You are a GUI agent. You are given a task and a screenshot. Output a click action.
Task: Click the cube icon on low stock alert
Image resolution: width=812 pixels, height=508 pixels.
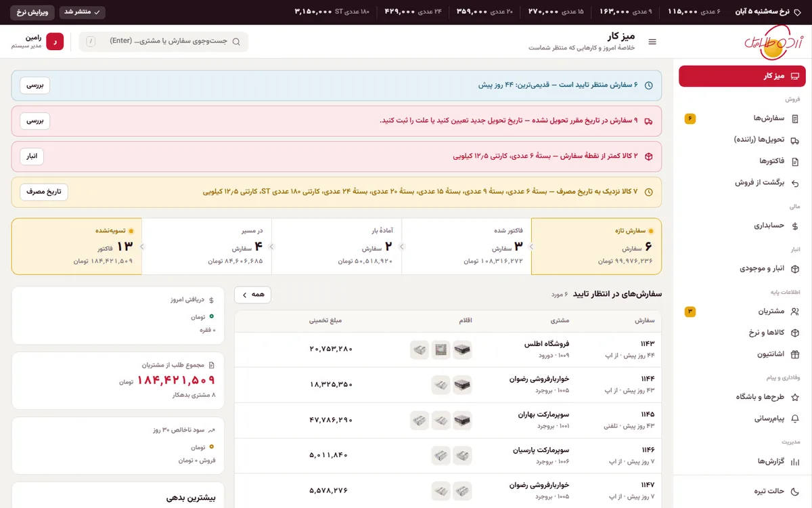click(648, 156)
